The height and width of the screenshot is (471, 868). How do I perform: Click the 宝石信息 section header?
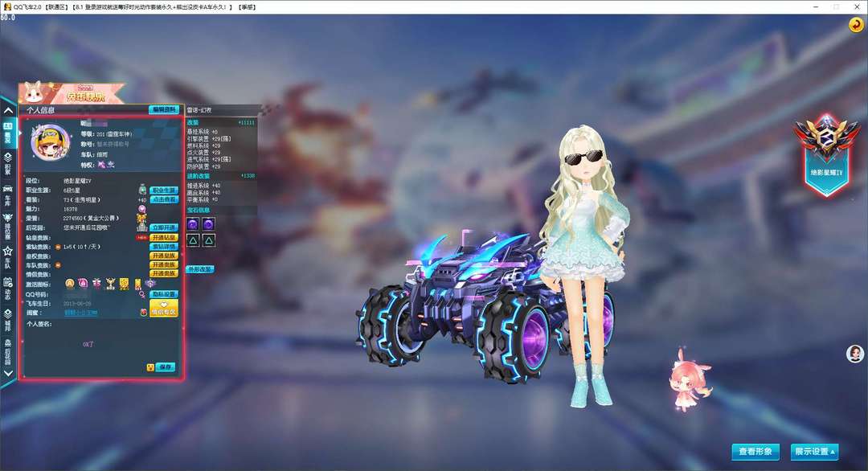tap(199, 210)
